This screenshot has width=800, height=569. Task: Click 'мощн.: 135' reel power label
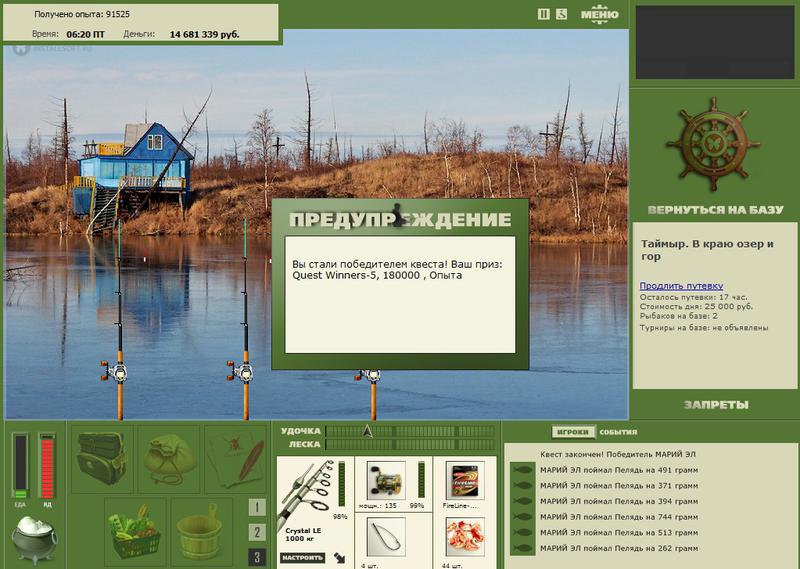378,506
